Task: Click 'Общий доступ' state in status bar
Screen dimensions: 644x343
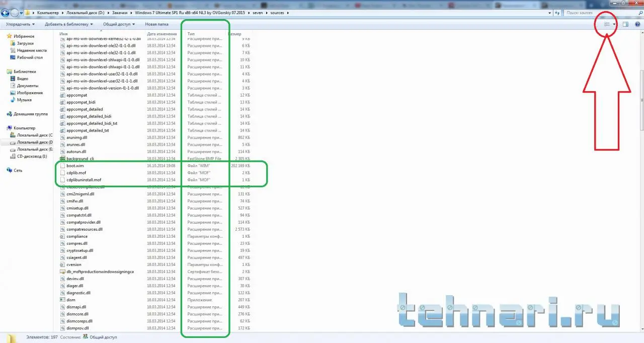Action: (x=103, y=337)
